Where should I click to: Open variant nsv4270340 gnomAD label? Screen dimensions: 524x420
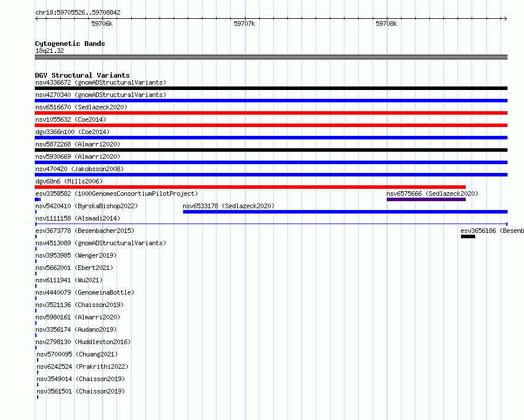click(101, 95)
